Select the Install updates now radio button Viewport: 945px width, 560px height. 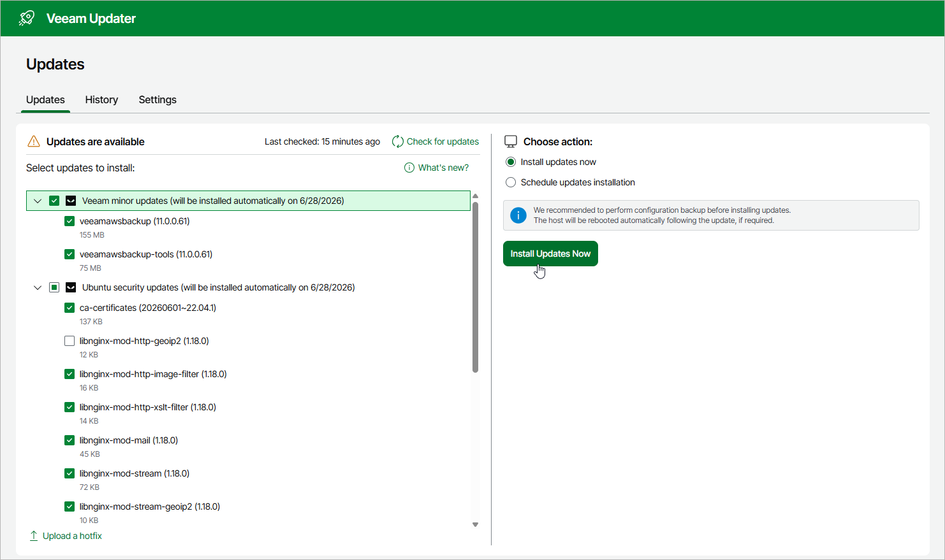point(511,162)
